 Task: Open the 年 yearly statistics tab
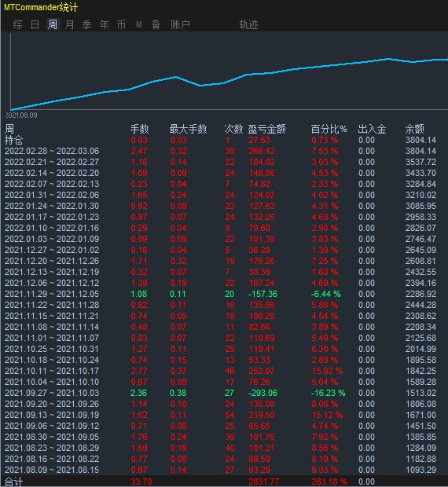[104, 24]
